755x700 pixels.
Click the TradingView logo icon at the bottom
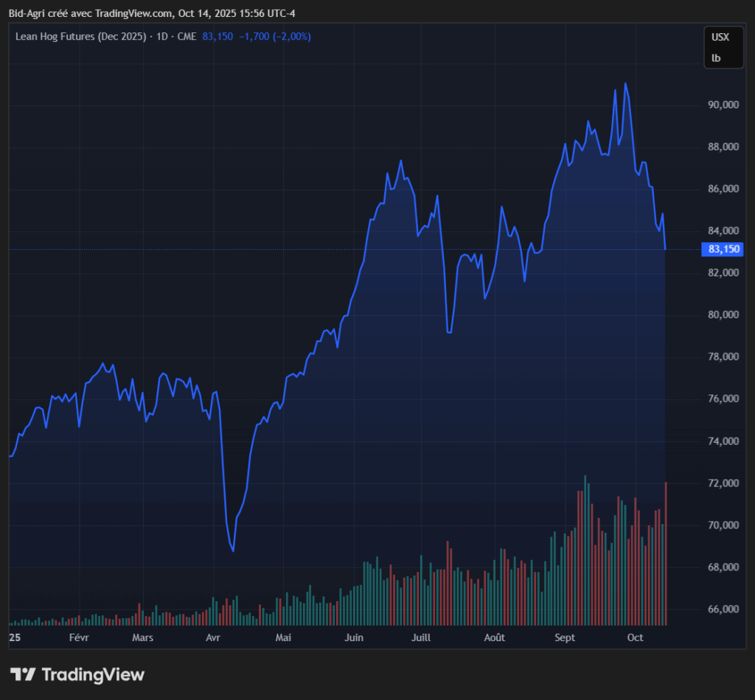(22, 674)
